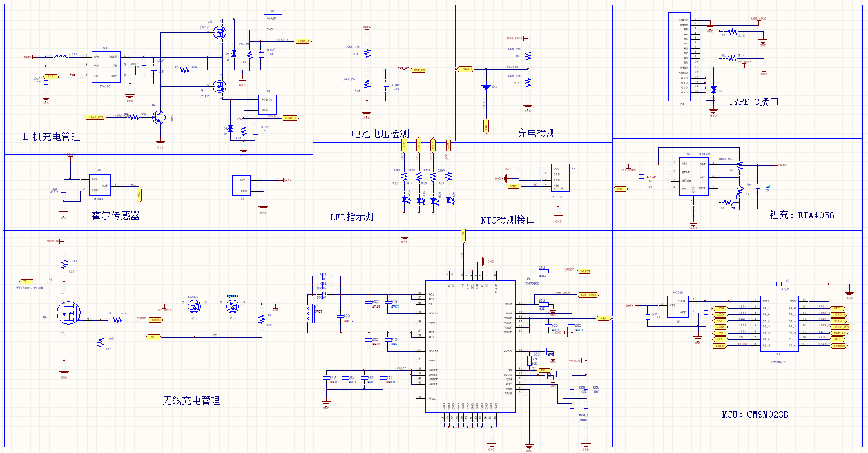This screenshot has width=868, height=453.
Task: Select the ETA1061 boost converter chip
Action: (x=105, y=66)
